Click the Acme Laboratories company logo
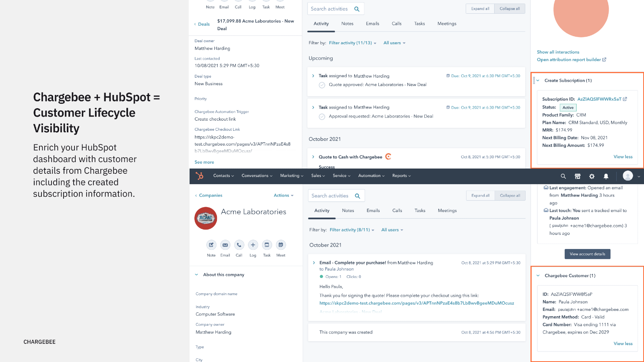The height and width of the screenshot is (362, 644). [206, 218]
